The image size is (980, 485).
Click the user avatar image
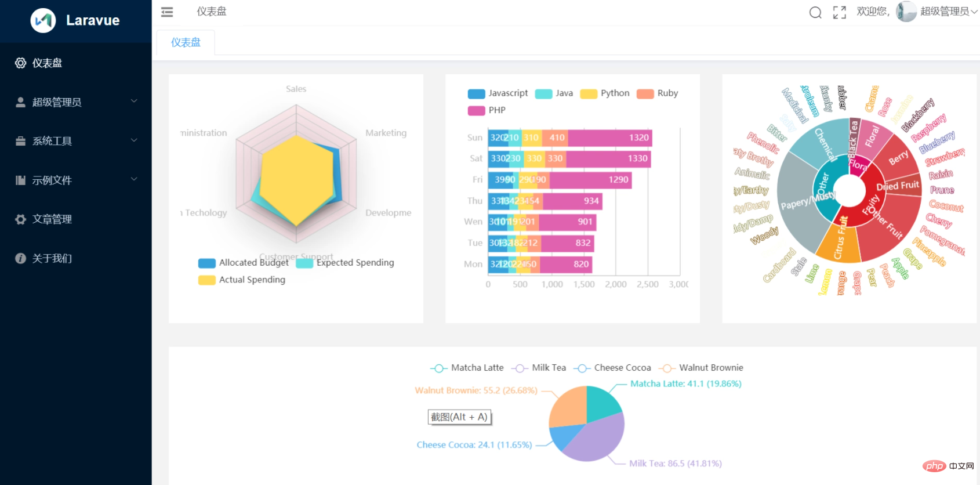(x=906, y=12)
